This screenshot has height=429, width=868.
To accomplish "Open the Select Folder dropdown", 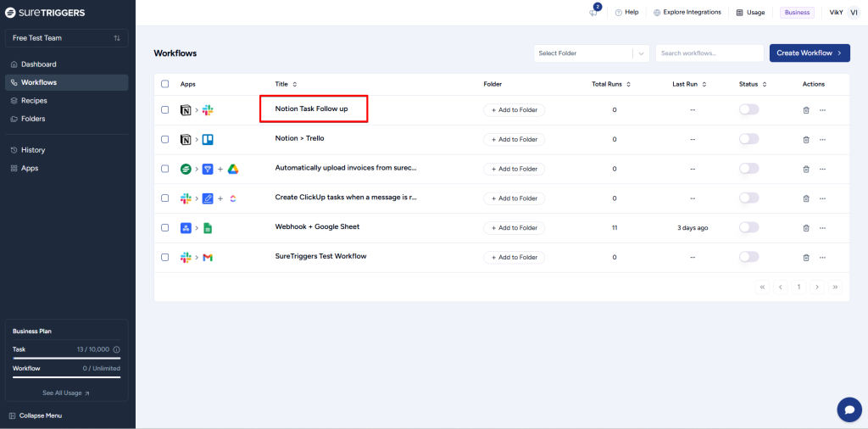I will [x=591, y=53].
